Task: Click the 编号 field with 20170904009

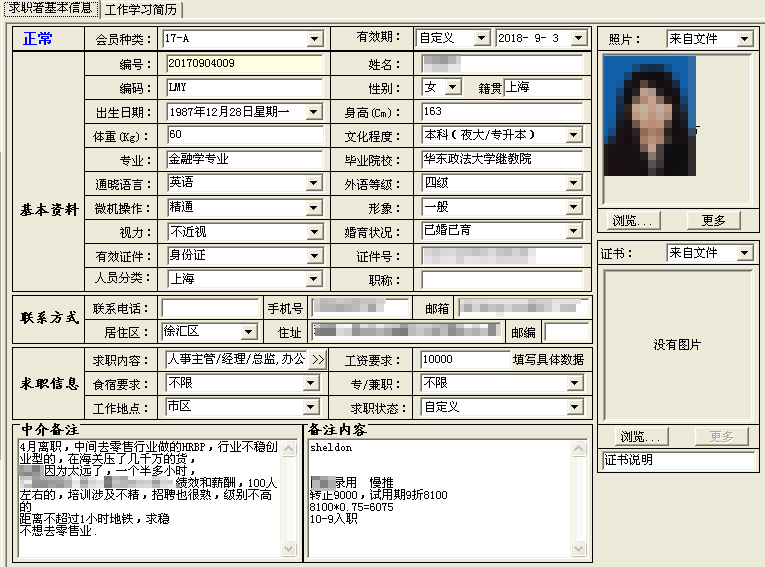Action: (x=244, y=63)
